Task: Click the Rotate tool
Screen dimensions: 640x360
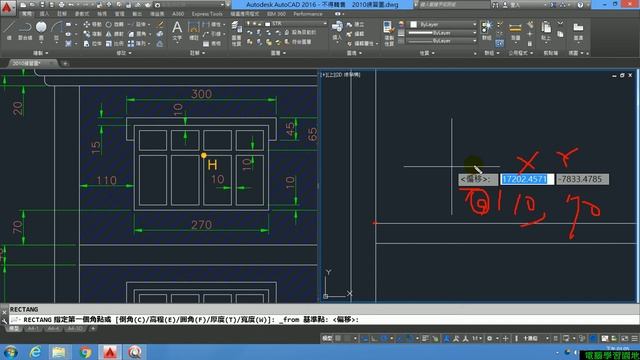Action: click(115, 24)
